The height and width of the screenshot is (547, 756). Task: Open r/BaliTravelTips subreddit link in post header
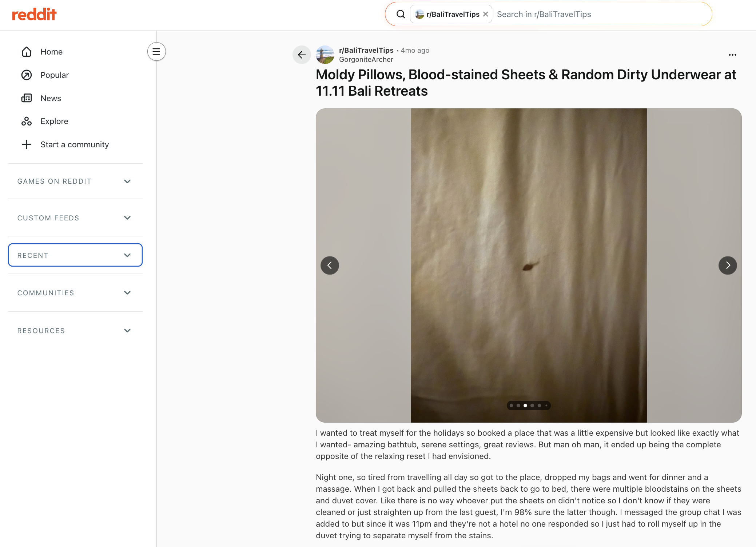(x=366, y=50)
